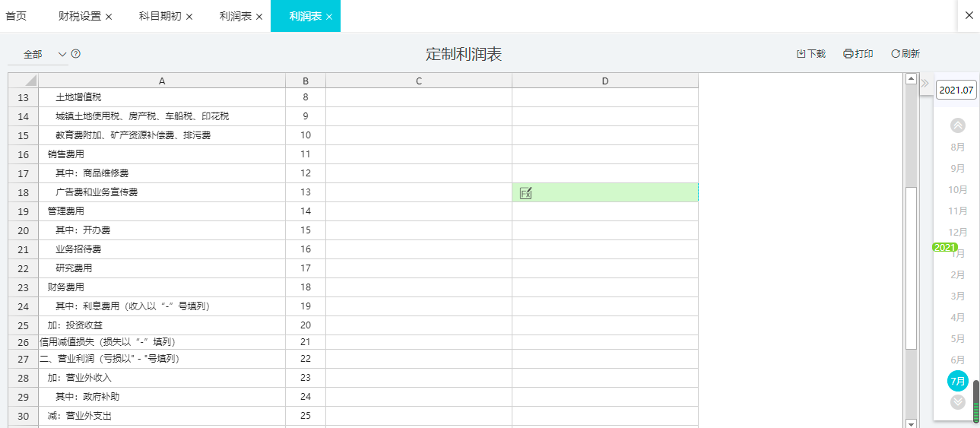Select row 23 财务费用 cell
The height and width of the screenshot is (428, 980).
[162, 287]
